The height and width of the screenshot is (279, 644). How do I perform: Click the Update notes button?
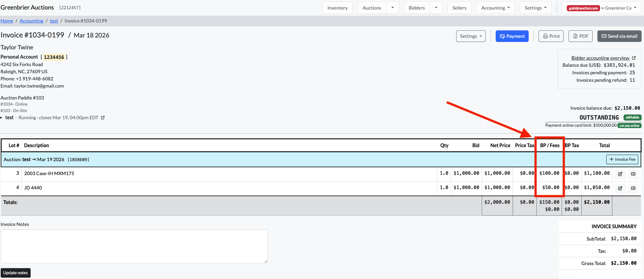pyautogui.click(x=16, y=273)
